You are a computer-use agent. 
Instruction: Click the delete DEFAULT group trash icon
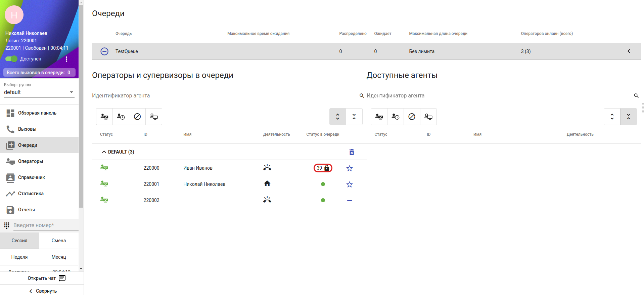tap(352, 152)
